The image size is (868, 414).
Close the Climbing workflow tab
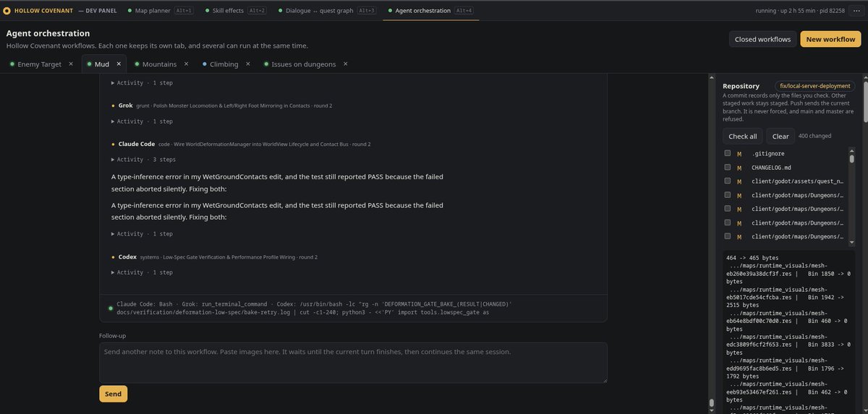coord(248,64)
